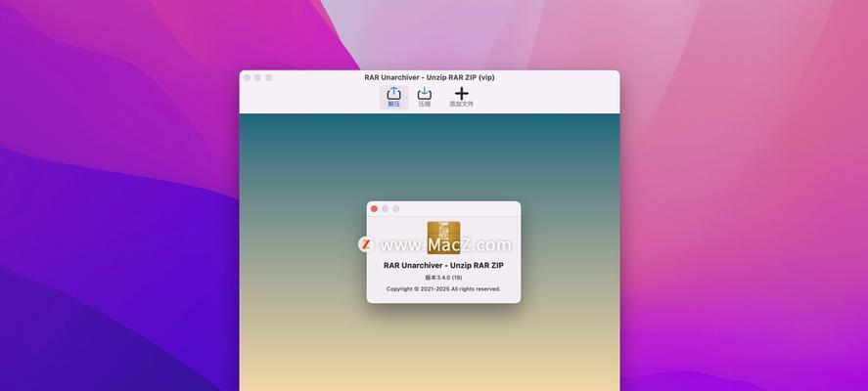868x391 pixels.
Task: Select the 解压 (extract) toolbar icon
Action: coord(393,97)
